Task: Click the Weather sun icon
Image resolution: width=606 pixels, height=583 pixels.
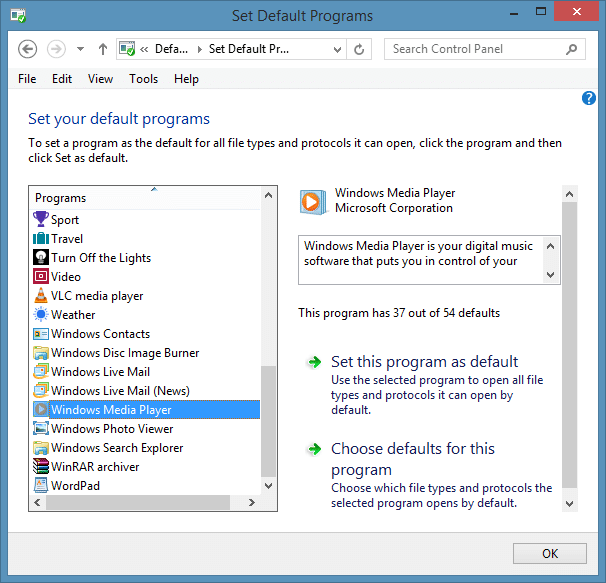Action: 41,314
